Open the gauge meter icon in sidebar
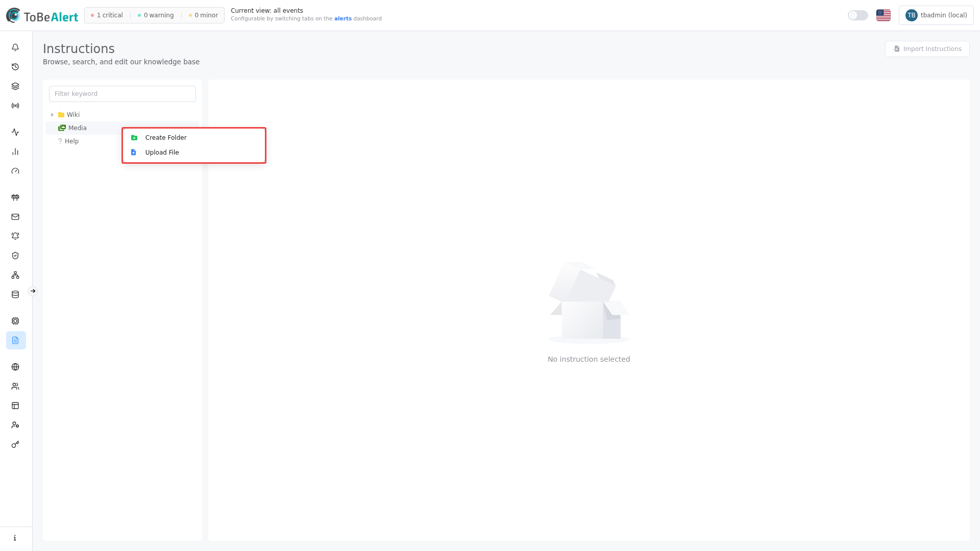This screenshot has height=551, width=980. tap(15, 171)
